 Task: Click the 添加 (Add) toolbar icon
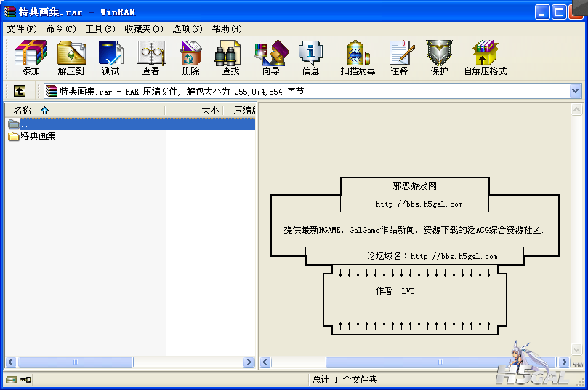click(31, 57)
